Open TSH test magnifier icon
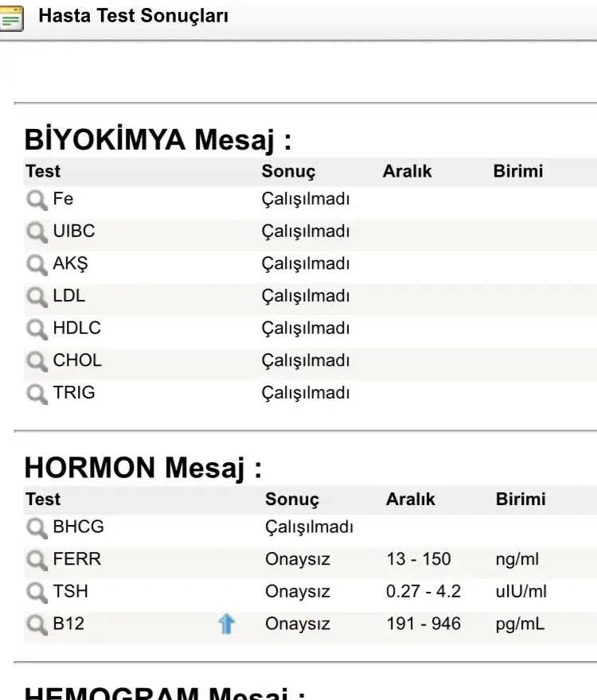The width and height of the screenshot is (597, 700). pyautogui.click(x=37, y=593)
